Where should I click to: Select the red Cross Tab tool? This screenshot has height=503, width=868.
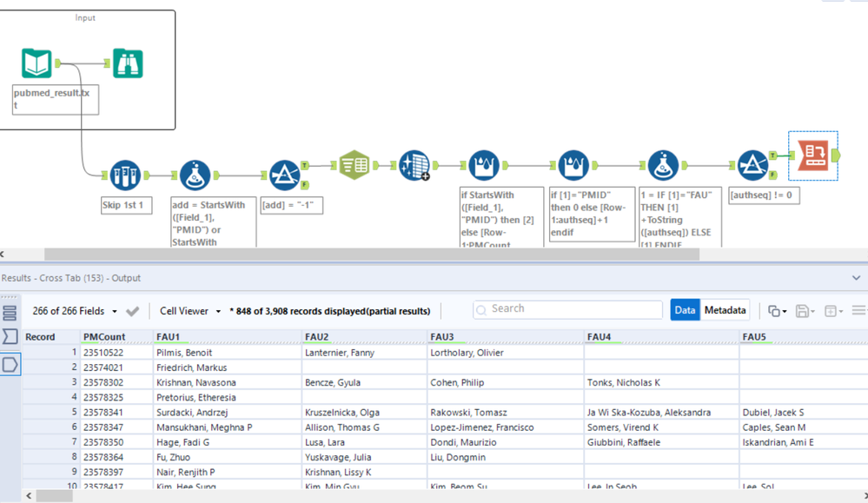(813, 156)
